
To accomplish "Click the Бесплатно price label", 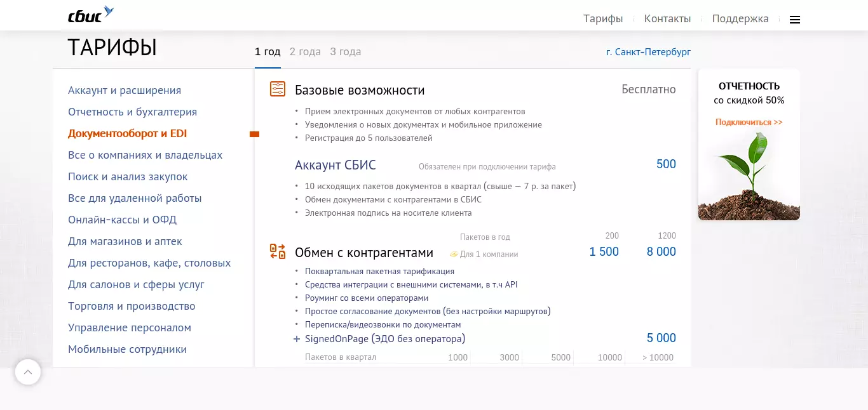I will tap(649, 89).
